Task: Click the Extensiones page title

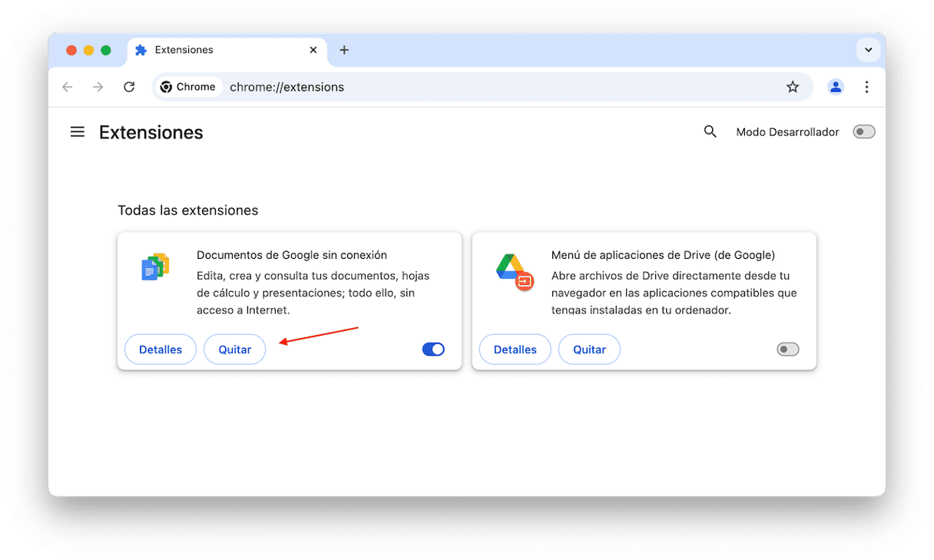Action: tap(151, 132)
